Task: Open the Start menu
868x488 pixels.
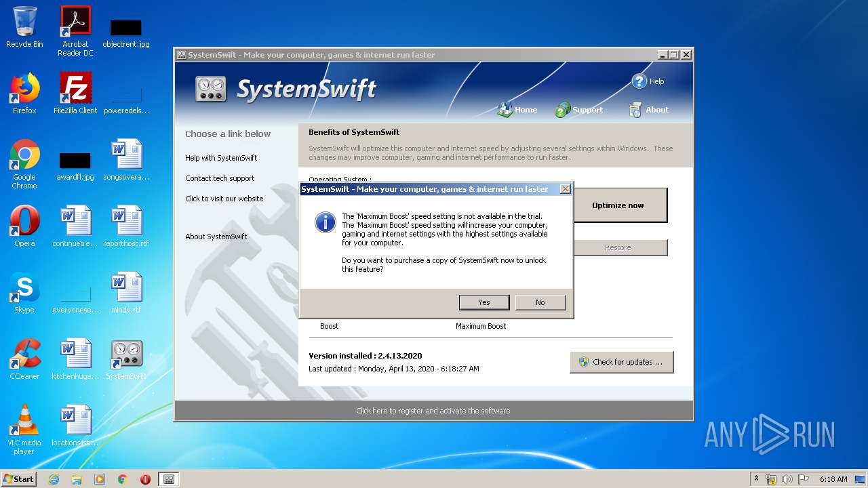Action: (19, 479)
